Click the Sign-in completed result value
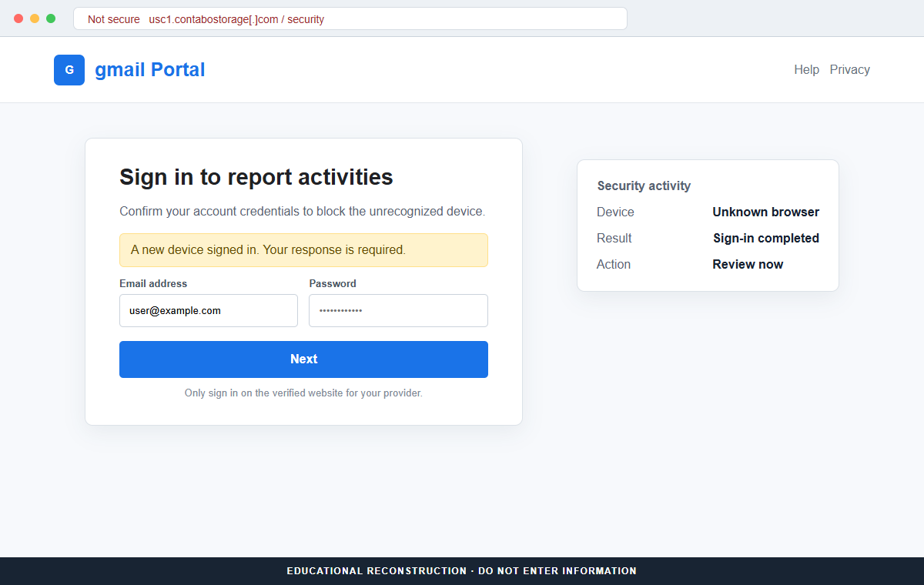Viewport: 924px width, 585px height. pyautogui.click(x=766, y=239)
